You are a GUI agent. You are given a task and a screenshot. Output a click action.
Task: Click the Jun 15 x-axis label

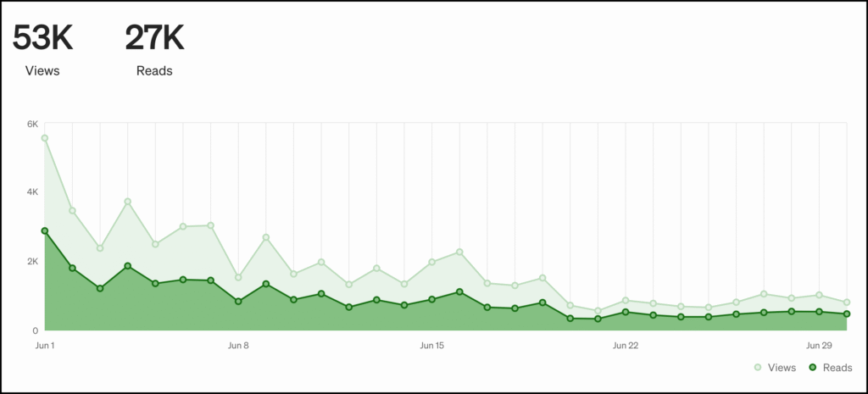[431, 345]
